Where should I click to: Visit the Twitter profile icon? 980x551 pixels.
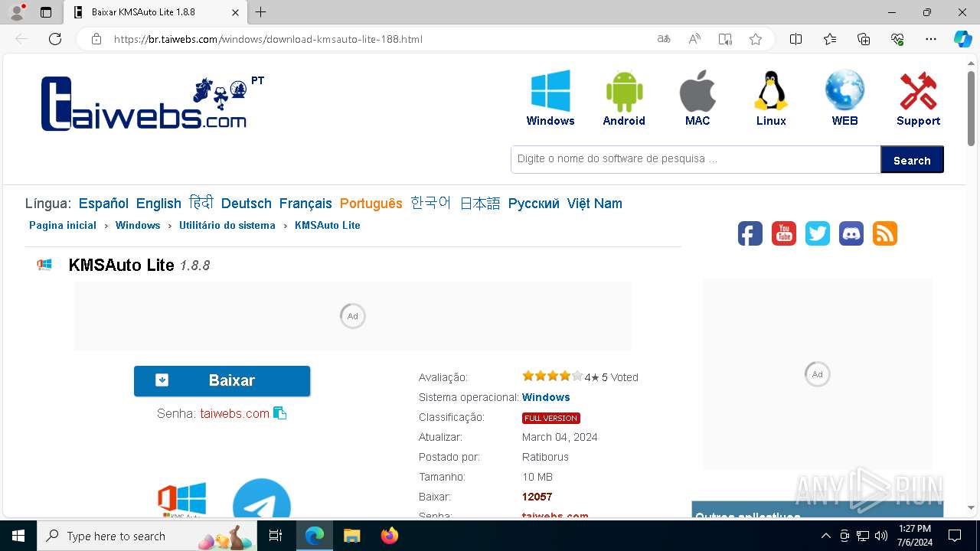818,233
